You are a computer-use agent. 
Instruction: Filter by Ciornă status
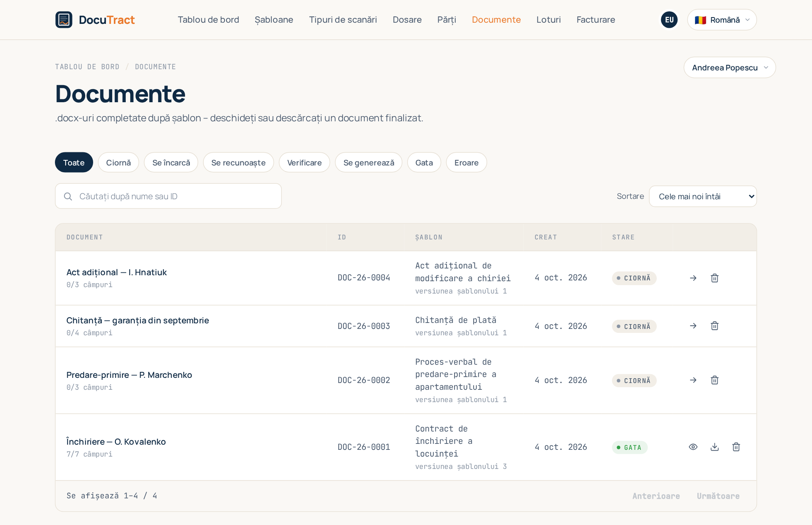tap(119, 163)
